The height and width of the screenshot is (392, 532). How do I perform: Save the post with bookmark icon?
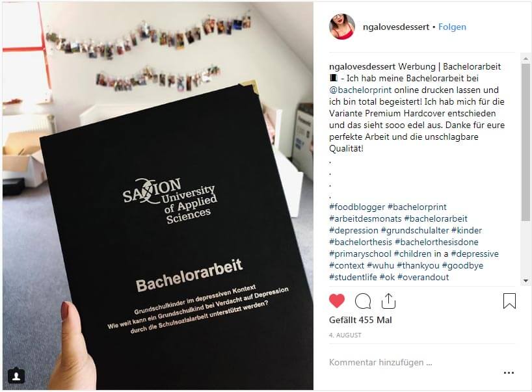click(x=509, y=301)
